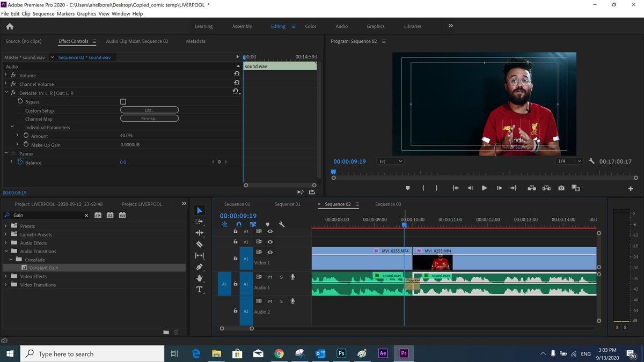Toggle Snap magnet in timeline
The height and width of the screenshot is (362, 644).
click(x=239, y=225)
